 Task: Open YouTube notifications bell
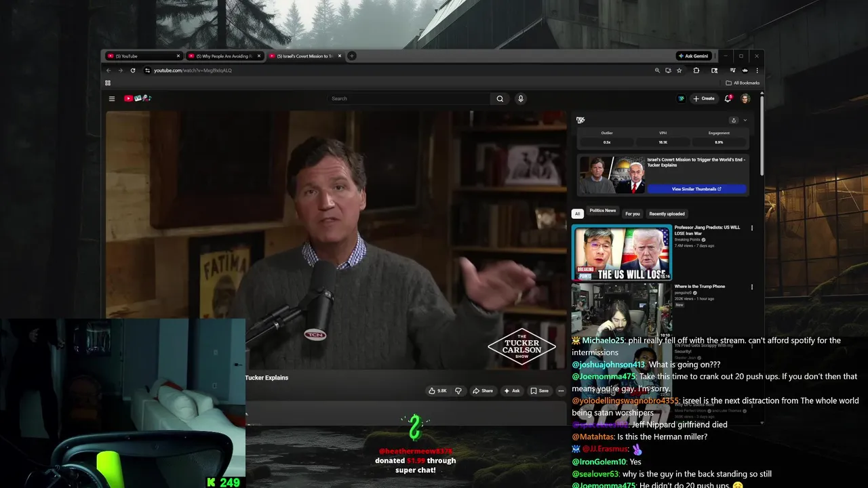point(728,98)
